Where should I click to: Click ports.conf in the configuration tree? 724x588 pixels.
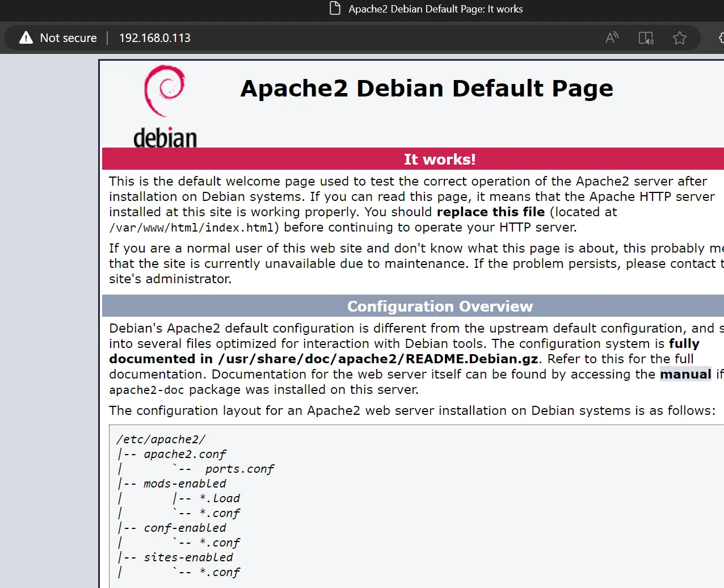[x=239, y=469]
